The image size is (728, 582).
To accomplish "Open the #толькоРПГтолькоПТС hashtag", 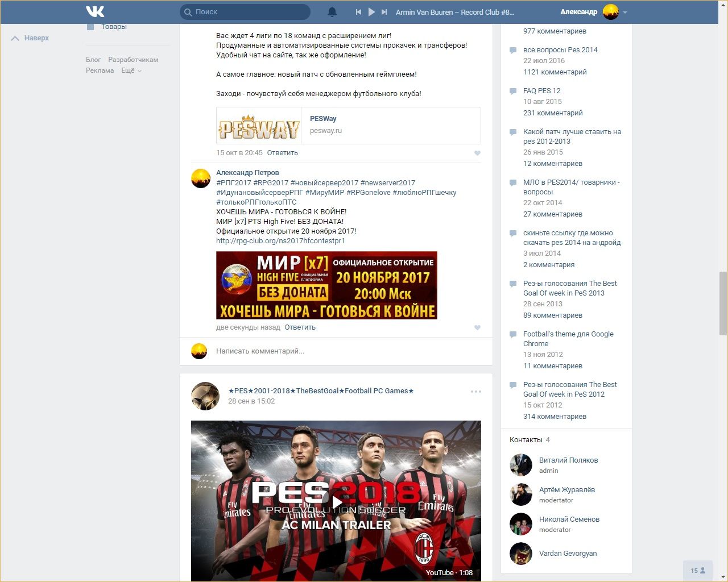I will (257, 202).
